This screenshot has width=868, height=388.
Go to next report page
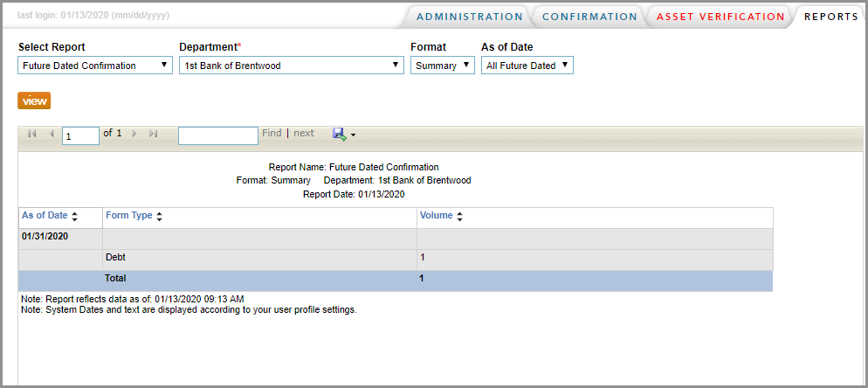134,134
